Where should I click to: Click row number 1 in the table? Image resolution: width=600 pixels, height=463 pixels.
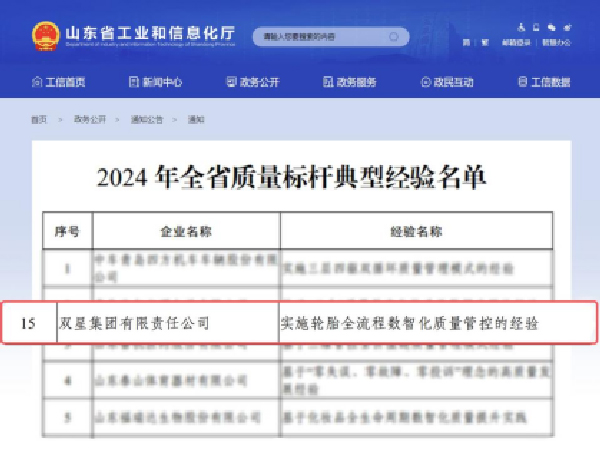pos(67,269)
